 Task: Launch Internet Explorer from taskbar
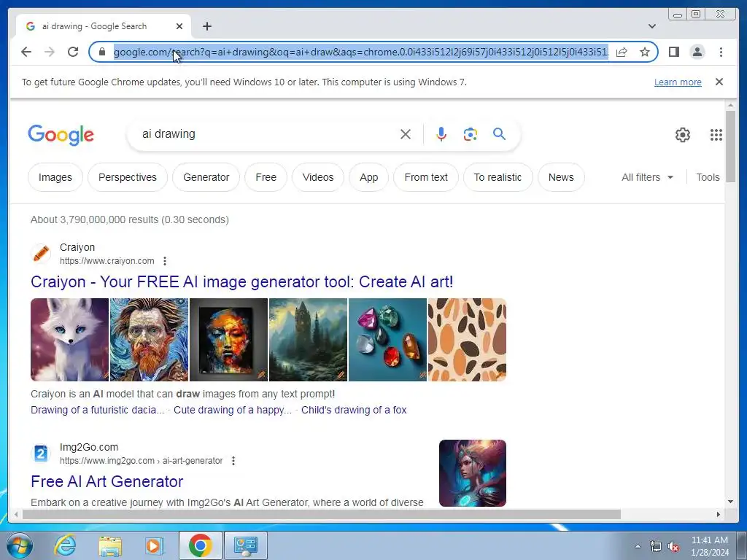(65, 545)
